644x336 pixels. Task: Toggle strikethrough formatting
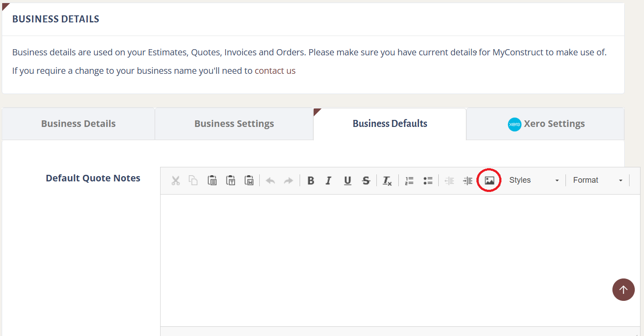366,181
